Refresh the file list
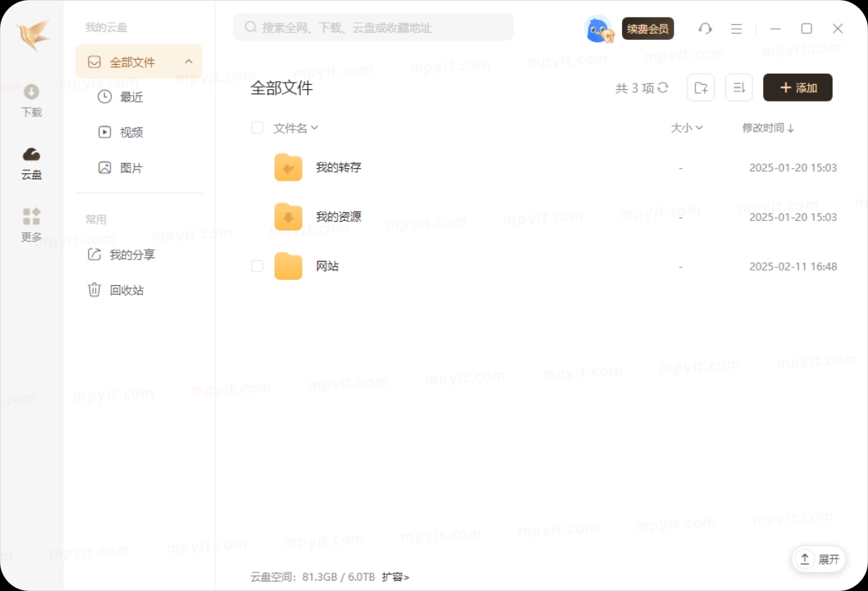The height and width of the screenshot is (591, 868). pos(662,87)
